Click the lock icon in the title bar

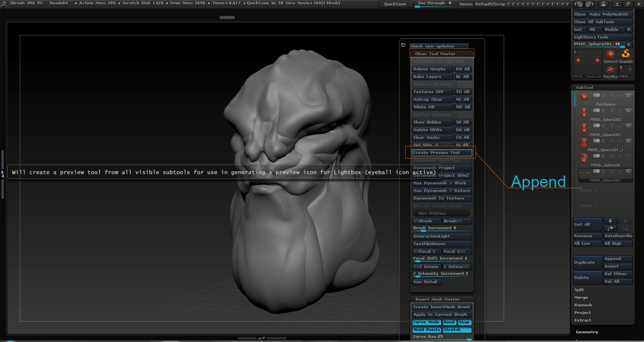tap(603, 4)
